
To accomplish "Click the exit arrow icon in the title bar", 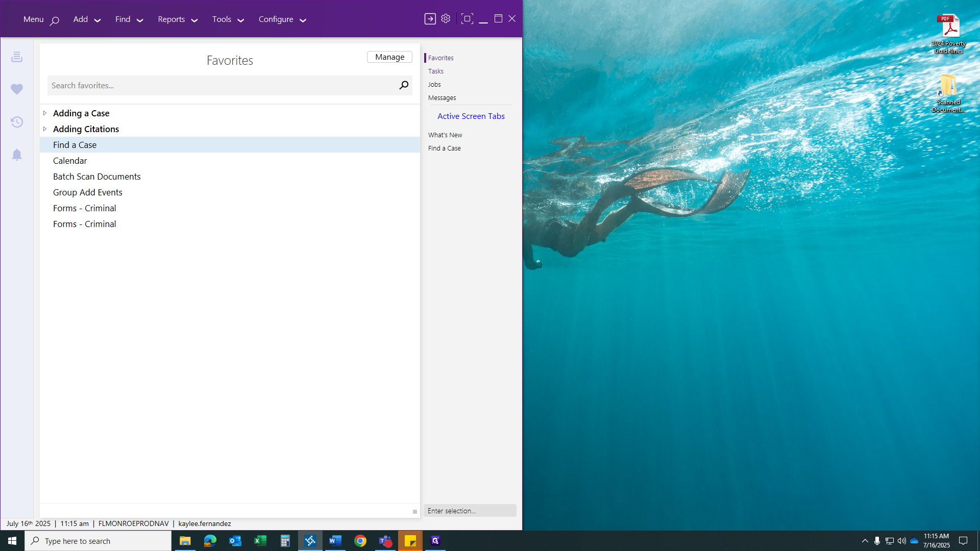I will (430, 18).
